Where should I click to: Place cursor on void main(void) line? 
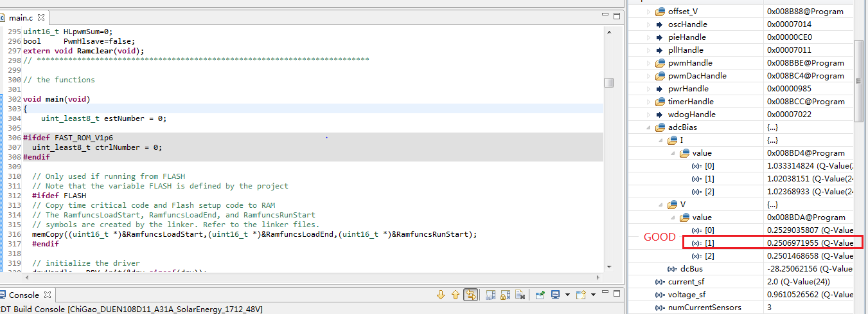point(57,99)
